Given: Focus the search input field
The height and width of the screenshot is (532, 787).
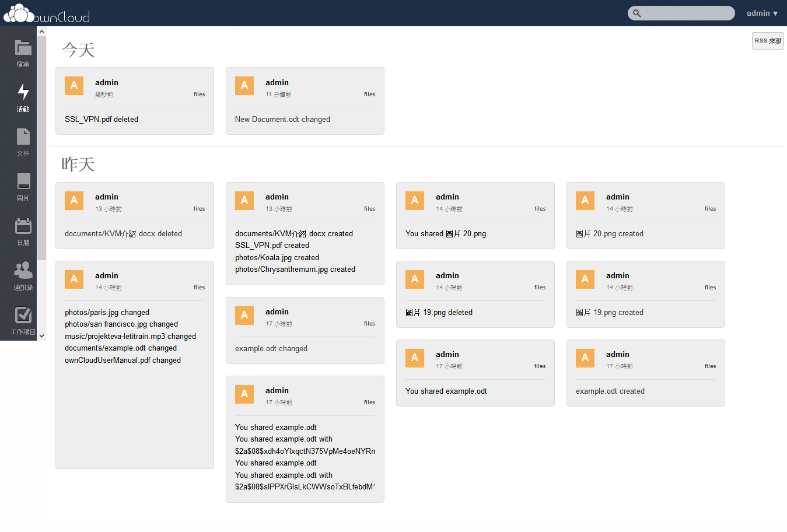Looking at the screenshot, I should [681, 13].
